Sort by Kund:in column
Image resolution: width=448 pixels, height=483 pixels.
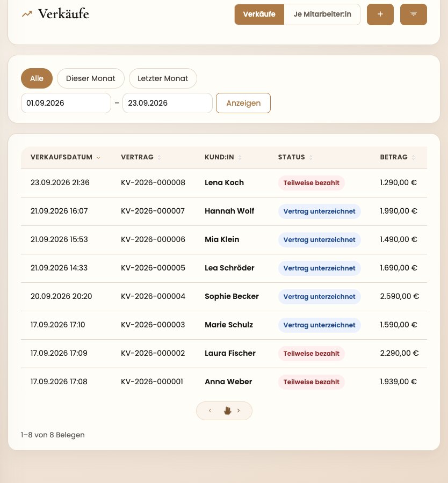[223, 157]
